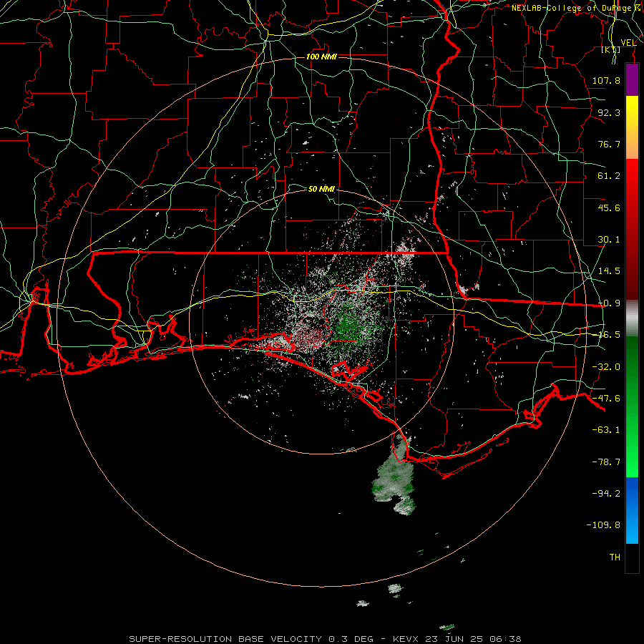Click the 61.2 legend value
Viewport: 644px width, 644px height.
point(609,176)
